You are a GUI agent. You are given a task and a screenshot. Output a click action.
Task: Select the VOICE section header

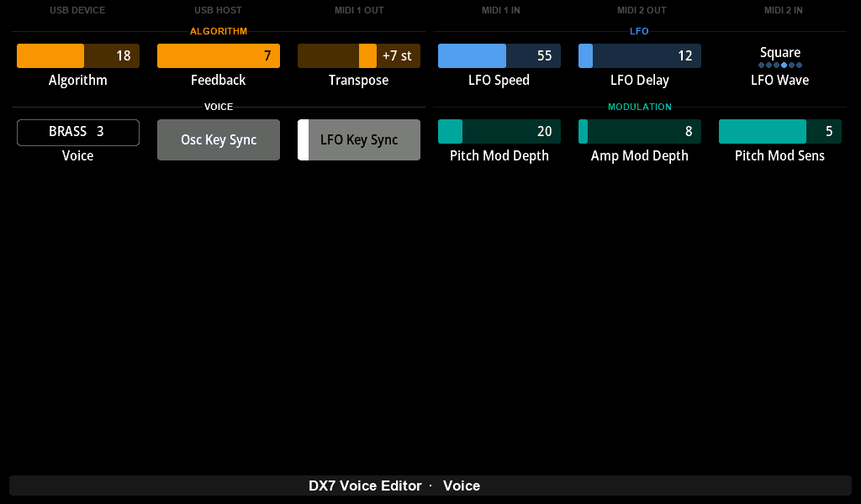pyautogui.click(x=219, y=107)
